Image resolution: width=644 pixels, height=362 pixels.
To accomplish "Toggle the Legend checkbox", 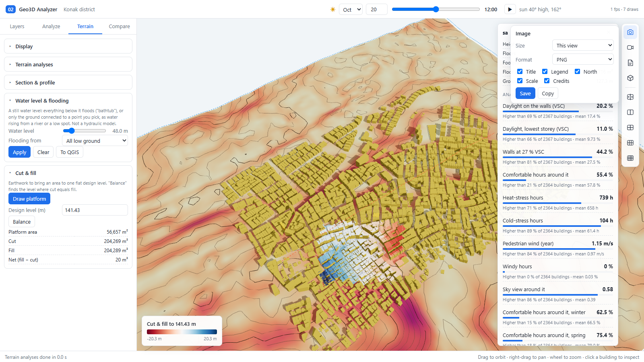I will click(x=545, y=72).
